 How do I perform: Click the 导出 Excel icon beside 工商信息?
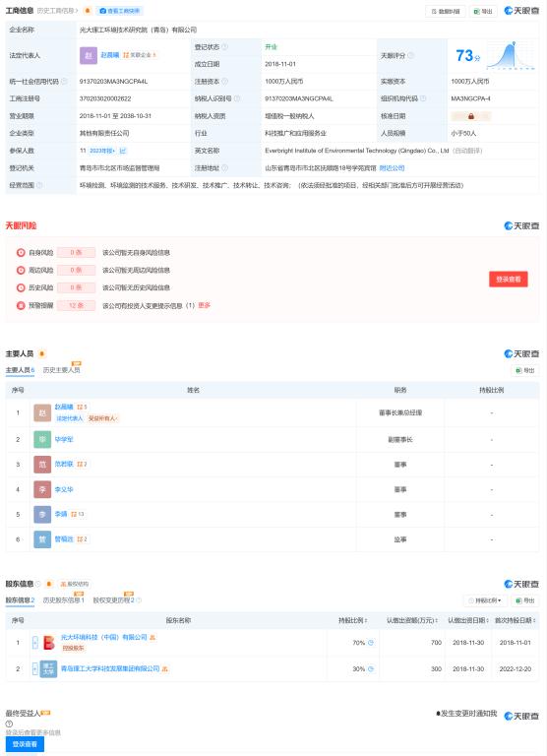point(483,11)
